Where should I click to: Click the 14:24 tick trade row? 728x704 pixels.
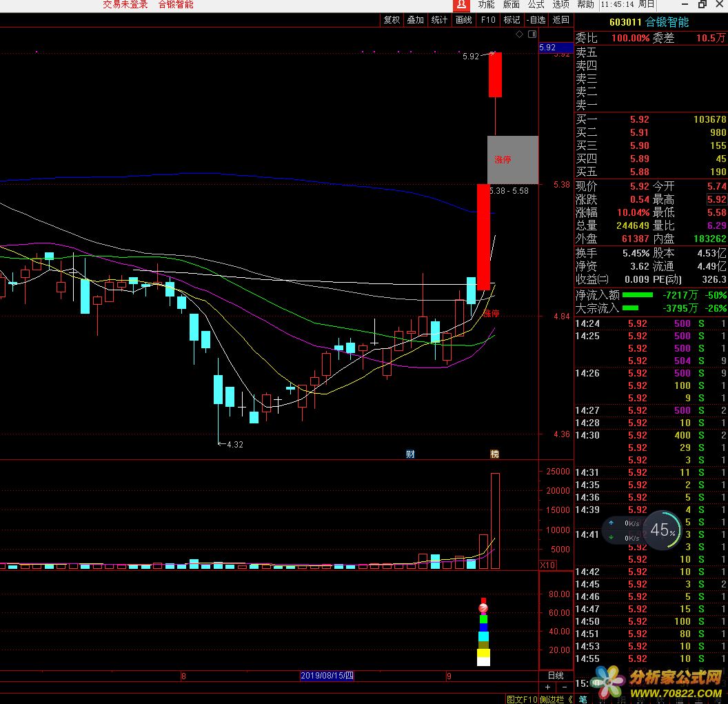(x=651, y=323)
